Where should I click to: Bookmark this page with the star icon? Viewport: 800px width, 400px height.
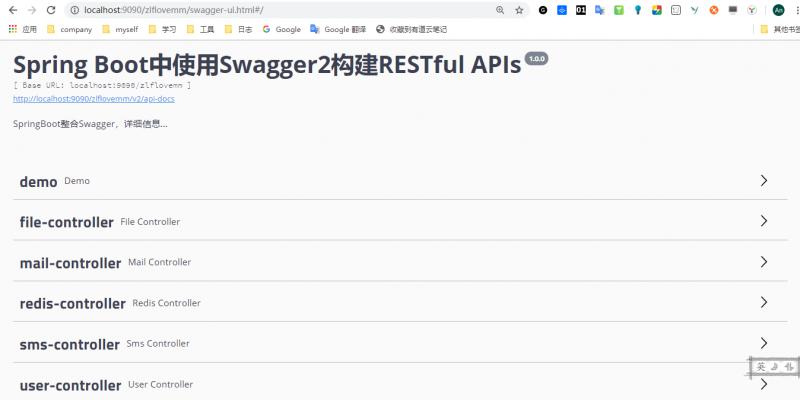tap(519, 10)
